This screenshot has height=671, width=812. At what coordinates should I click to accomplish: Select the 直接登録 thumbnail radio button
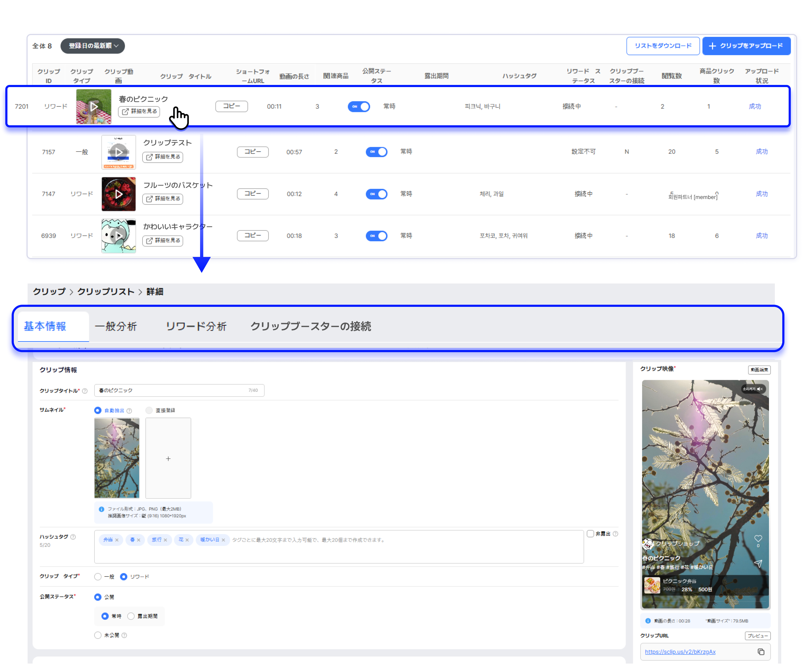(149, 410)
